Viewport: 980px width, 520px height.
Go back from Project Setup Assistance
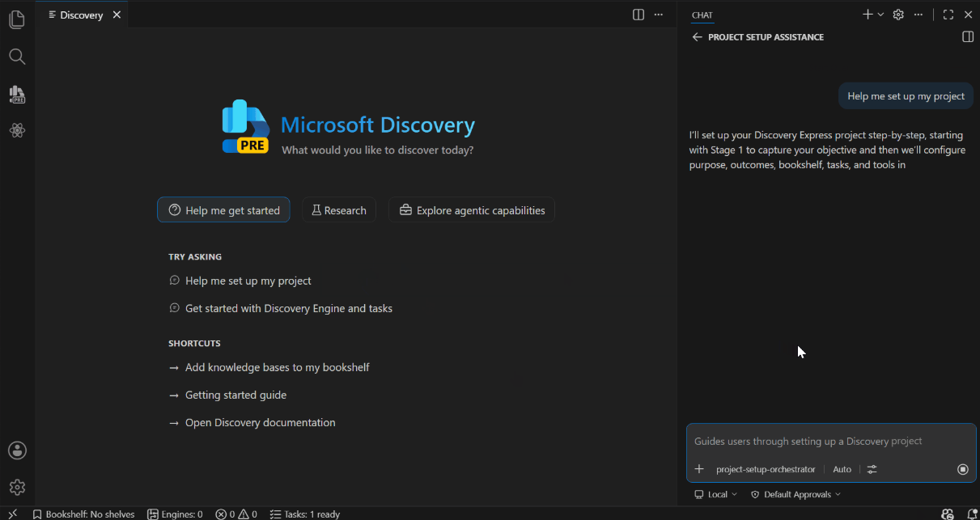click(x=698, y=37)
